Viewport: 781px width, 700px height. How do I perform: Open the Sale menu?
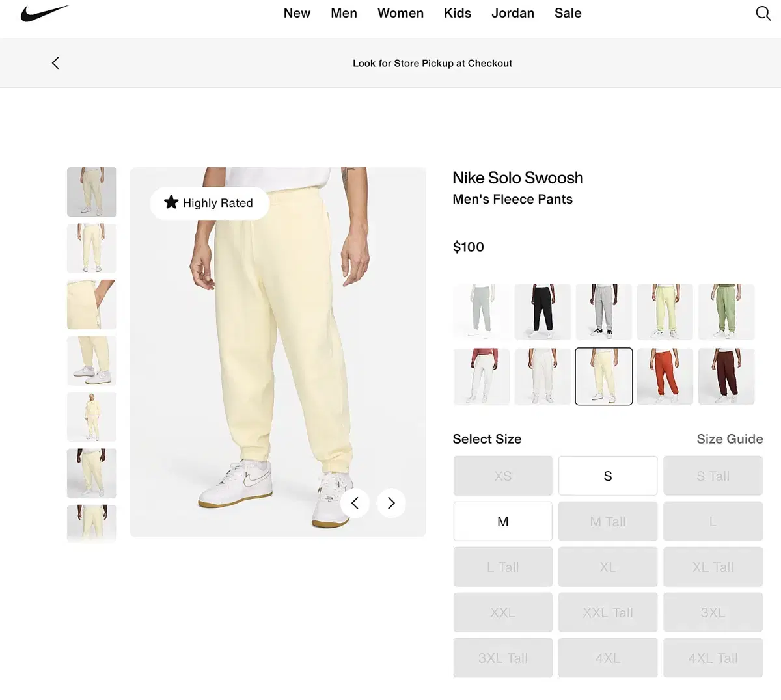tap(568, 13)
